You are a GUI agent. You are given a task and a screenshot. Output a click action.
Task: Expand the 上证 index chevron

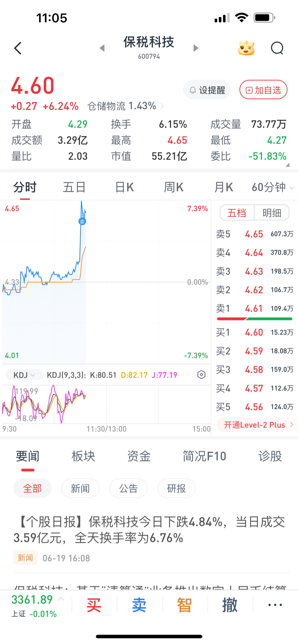(x=61, y=599)
